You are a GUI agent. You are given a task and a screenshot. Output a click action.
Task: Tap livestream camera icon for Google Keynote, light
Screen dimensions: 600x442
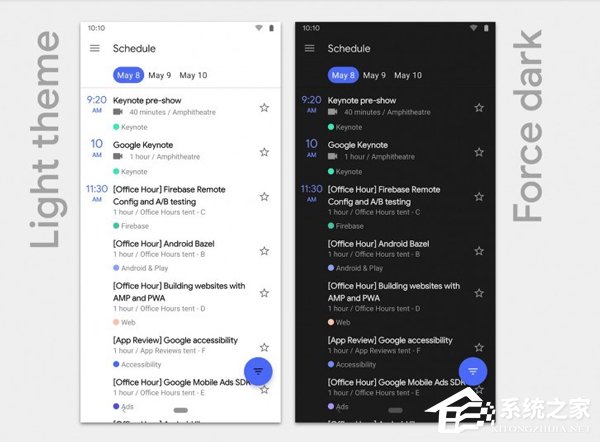click(x=118, y=156)
